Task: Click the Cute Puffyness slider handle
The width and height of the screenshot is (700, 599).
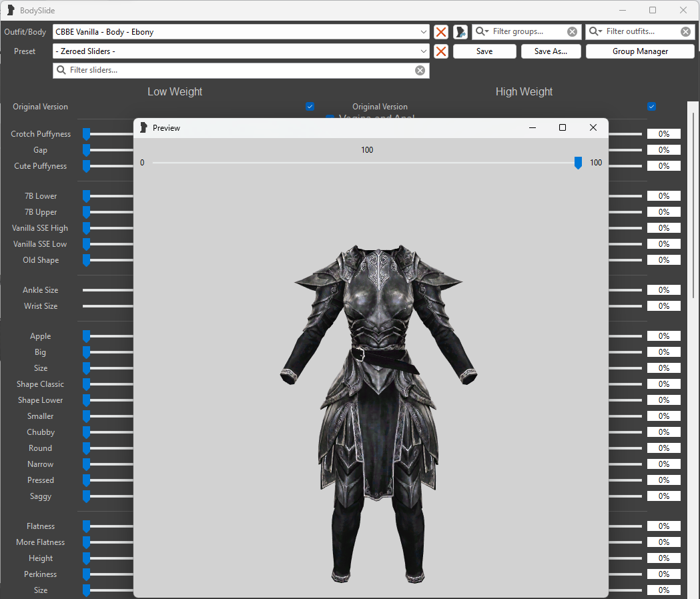Action: coord(87,166)
